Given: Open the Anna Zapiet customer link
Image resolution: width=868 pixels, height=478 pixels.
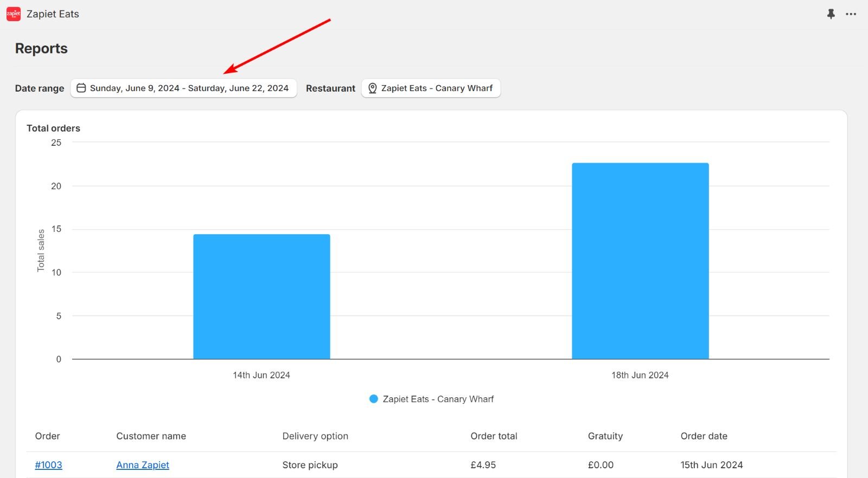Looking at the screenshot, I should pyautogui.click(x=143, y=465).
